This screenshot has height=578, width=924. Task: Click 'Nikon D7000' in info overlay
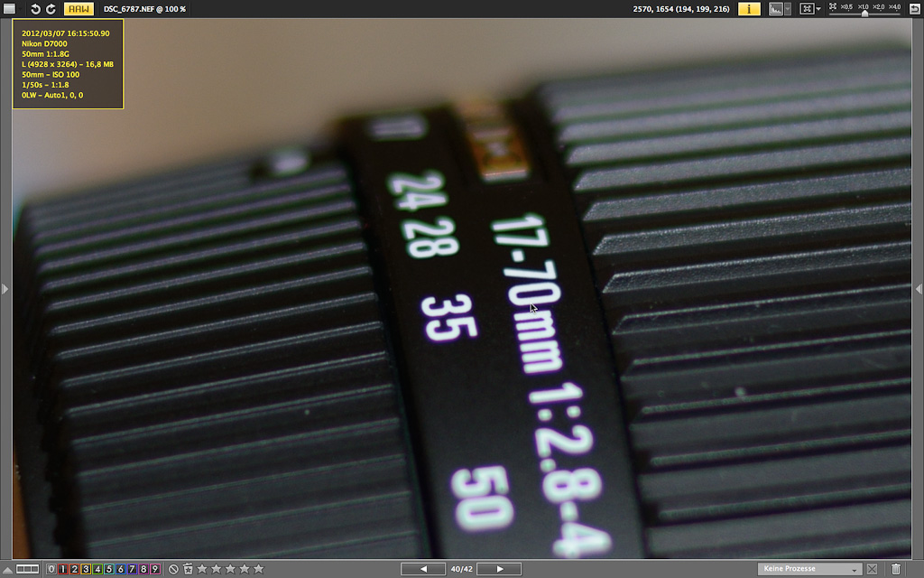[x=44, y=43]
